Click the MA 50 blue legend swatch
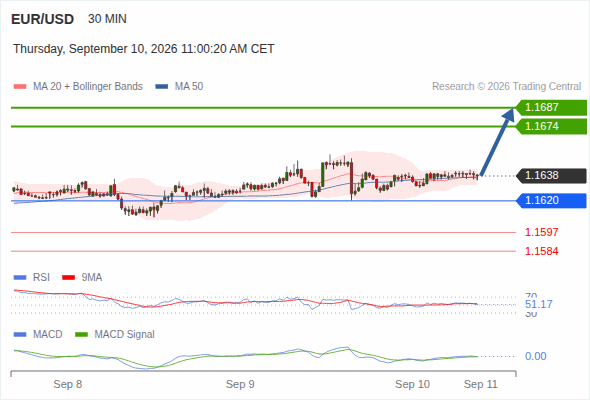The height and width of the screenshot is (400, 590). point(162,87)
